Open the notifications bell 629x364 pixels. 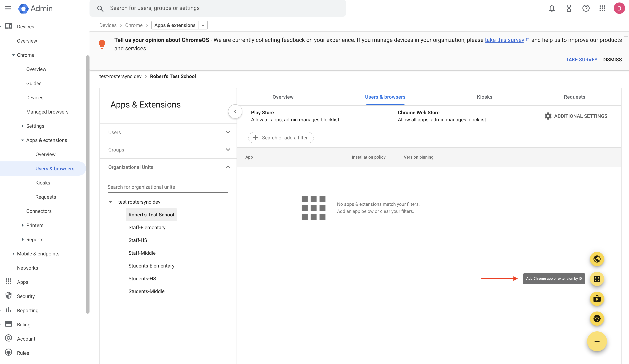[x=552, y=8]
